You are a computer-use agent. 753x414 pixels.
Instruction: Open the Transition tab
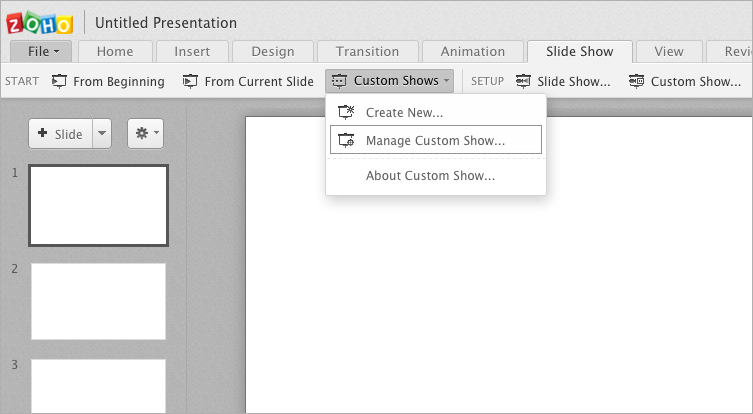pos(367,52)
